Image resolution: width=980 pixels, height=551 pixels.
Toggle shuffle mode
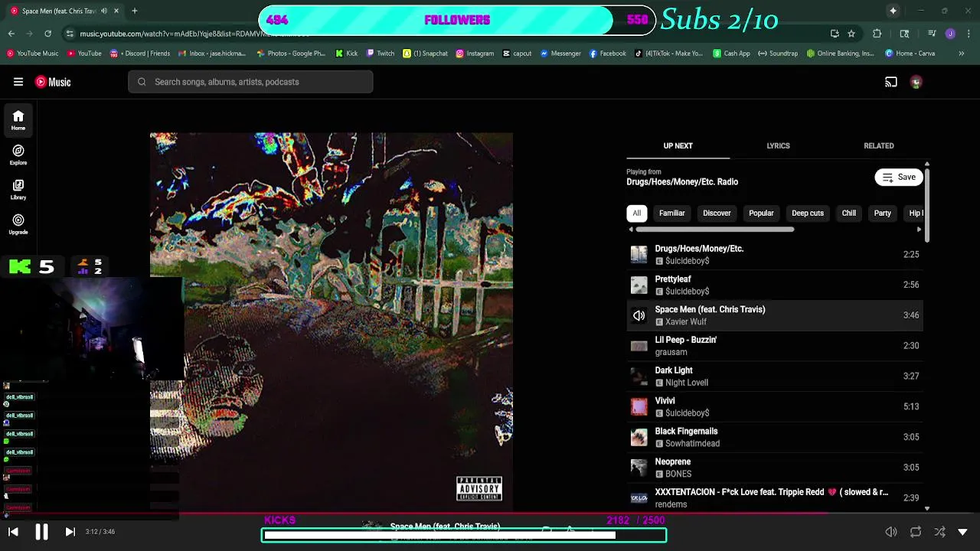[x=939, y=532]
